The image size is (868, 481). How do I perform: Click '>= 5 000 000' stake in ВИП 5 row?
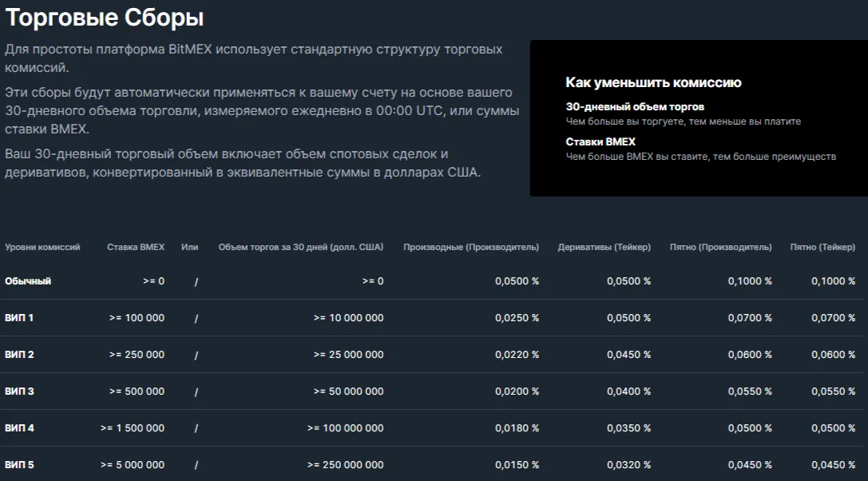[x=133, y=464]
